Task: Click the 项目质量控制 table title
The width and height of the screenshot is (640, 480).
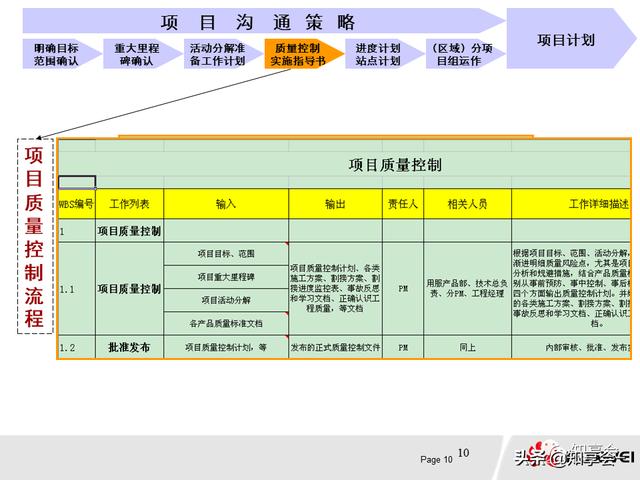Action: [x=395, y=165]
